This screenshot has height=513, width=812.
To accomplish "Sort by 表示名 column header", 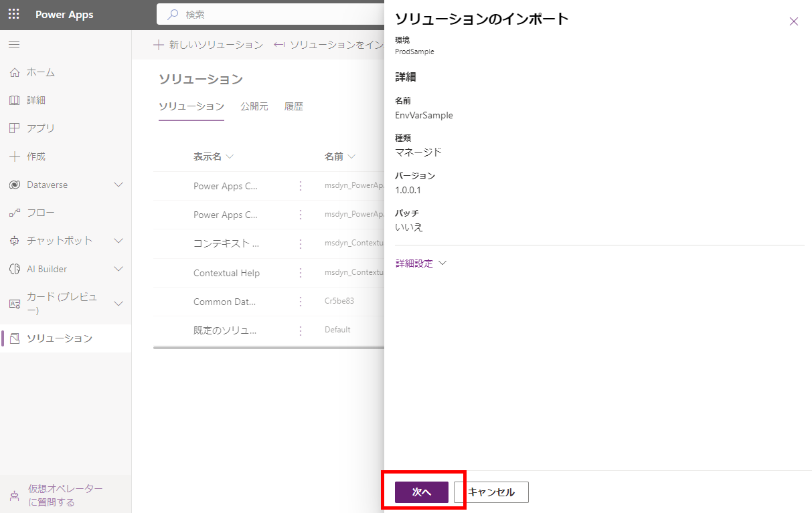I will [x=213, y=157].
